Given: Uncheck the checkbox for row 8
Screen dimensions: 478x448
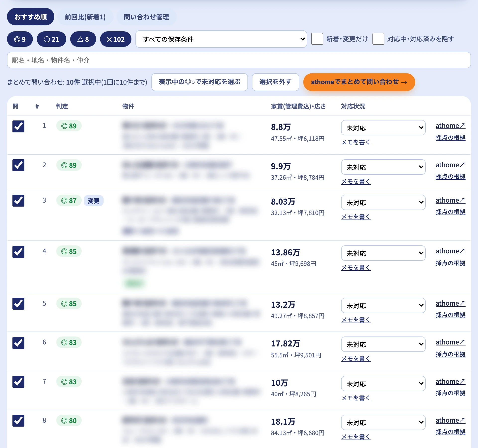Looking at the screenshot, I should coord(18,421).
